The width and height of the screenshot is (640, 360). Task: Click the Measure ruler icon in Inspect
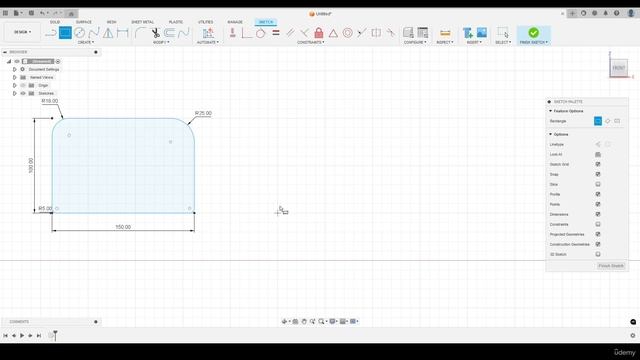(445, 33)
